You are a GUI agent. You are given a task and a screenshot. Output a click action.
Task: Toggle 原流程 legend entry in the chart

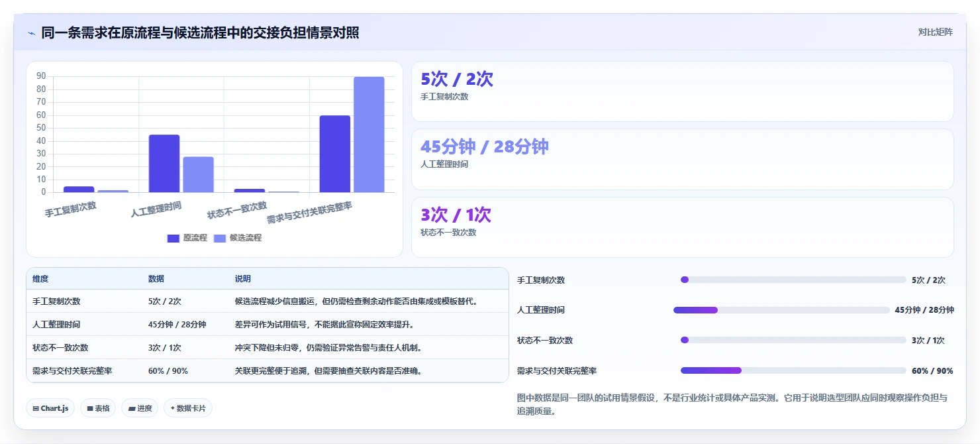coord(187,238)
